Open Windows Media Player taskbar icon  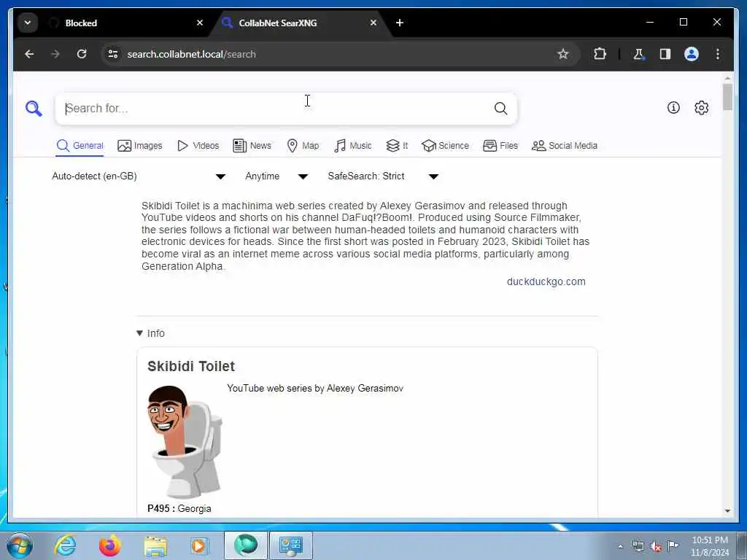click(x=199, y=545)
